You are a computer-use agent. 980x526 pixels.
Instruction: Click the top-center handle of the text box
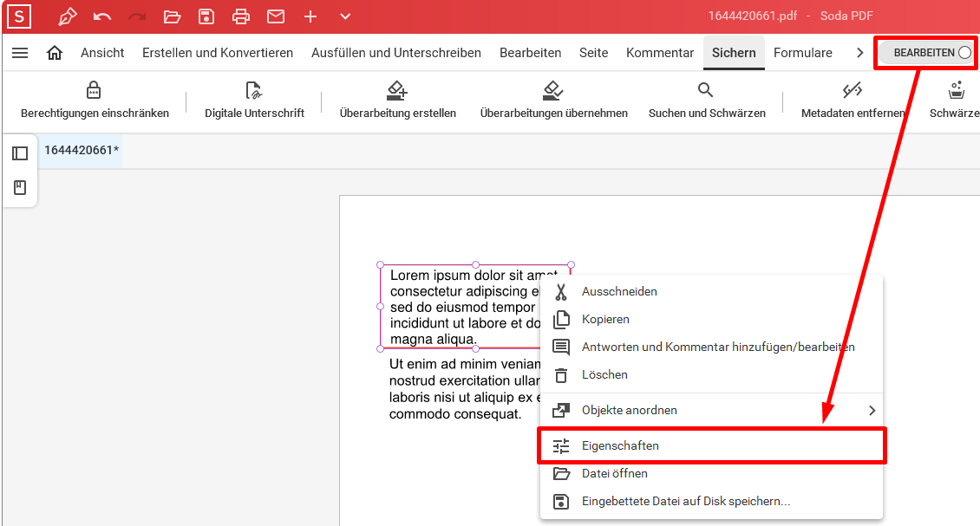(x=475, y=265)
